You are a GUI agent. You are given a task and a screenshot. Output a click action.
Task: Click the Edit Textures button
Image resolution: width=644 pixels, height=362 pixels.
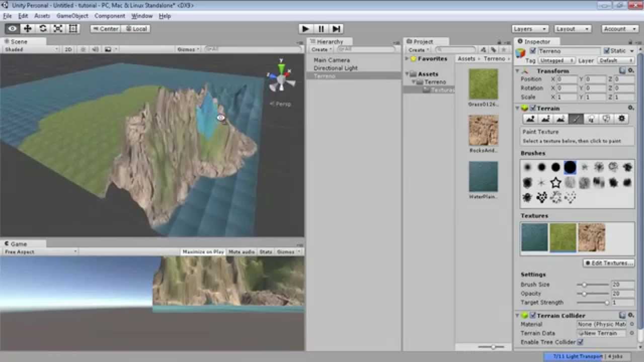tap(609, 263)
